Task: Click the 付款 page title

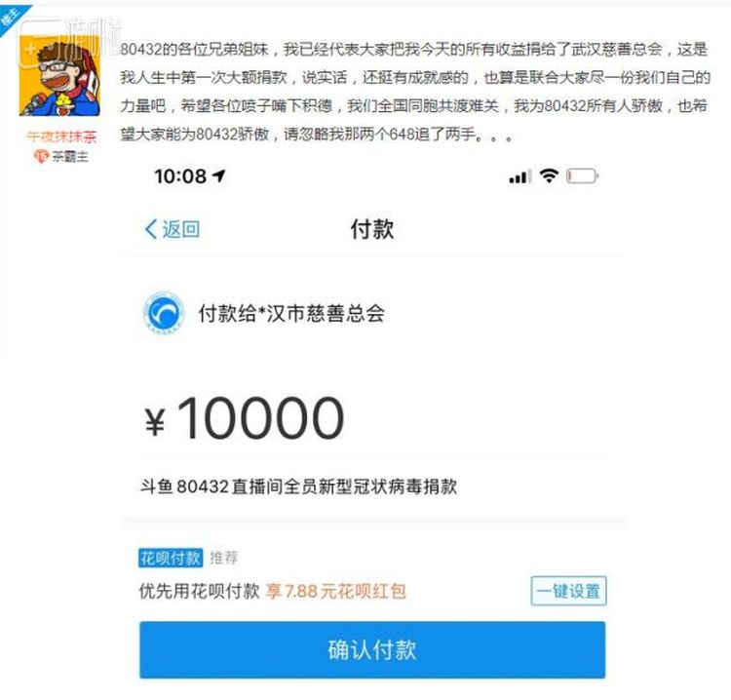Action: coord(372,229)
